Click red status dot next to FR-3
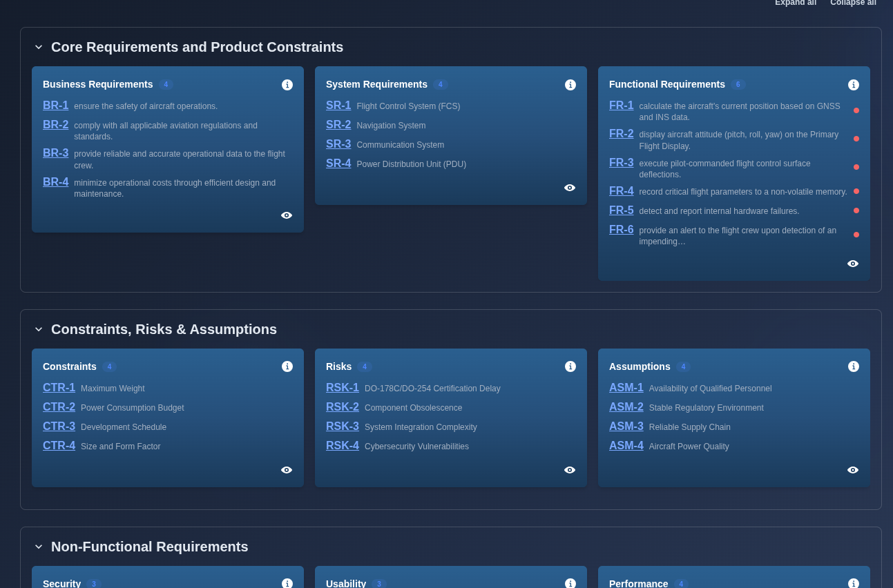Screen dimensions: 893x588 point(856,167)
